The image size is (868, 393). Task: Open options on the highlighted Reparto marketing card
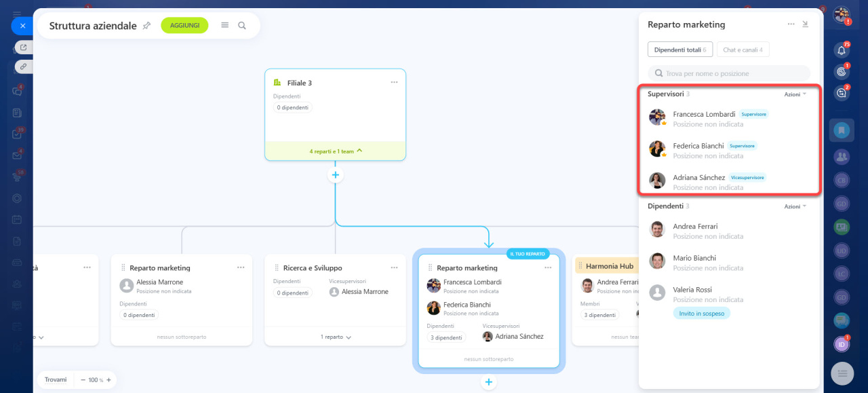click(548, 267)
